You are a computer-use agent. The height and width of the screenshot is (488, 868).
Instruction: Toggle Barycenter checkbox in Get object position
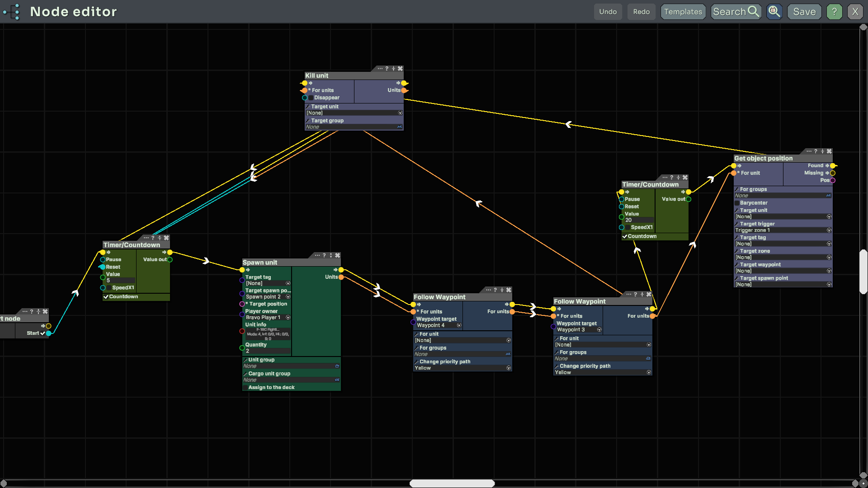click(737, 203)
